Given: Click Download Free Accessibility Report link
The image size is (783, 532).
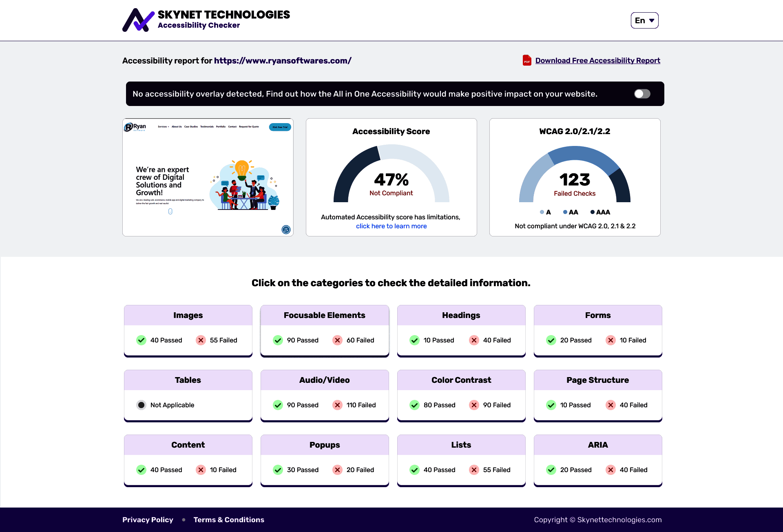Looking at the screenshot, I should 597,60.
